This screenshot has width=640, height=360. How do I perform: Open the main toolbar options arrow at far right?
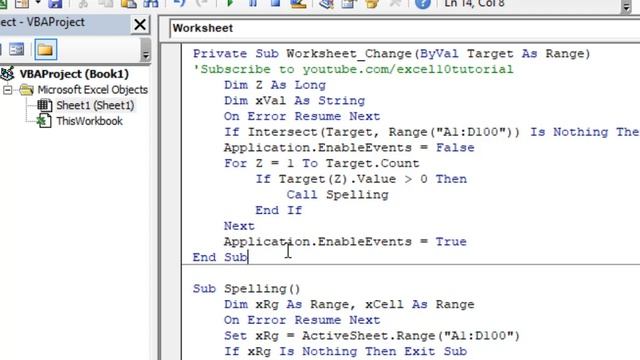pos(626,6)
